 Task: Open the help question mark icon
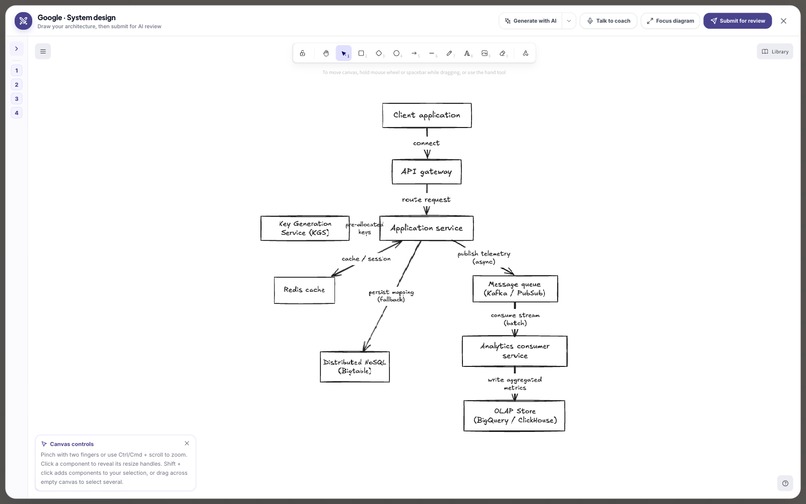785,483
